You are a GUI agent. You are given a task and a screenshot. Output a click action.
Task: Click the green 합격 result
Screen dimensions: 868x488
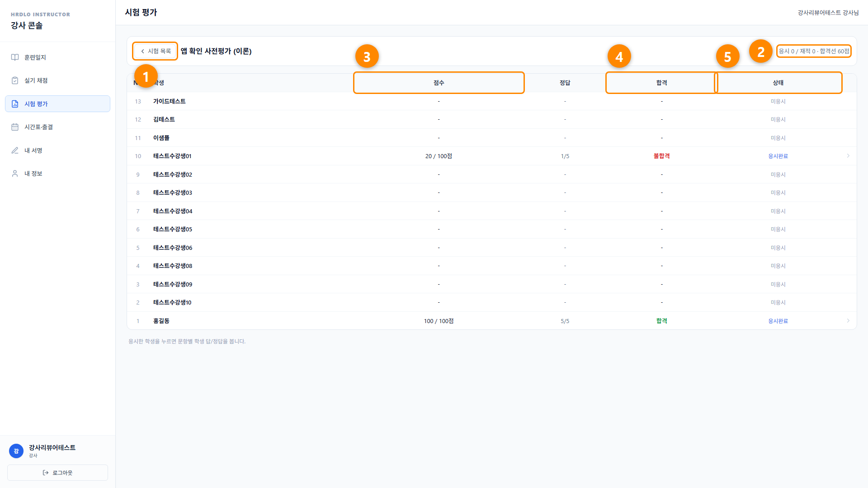point(662,321)
